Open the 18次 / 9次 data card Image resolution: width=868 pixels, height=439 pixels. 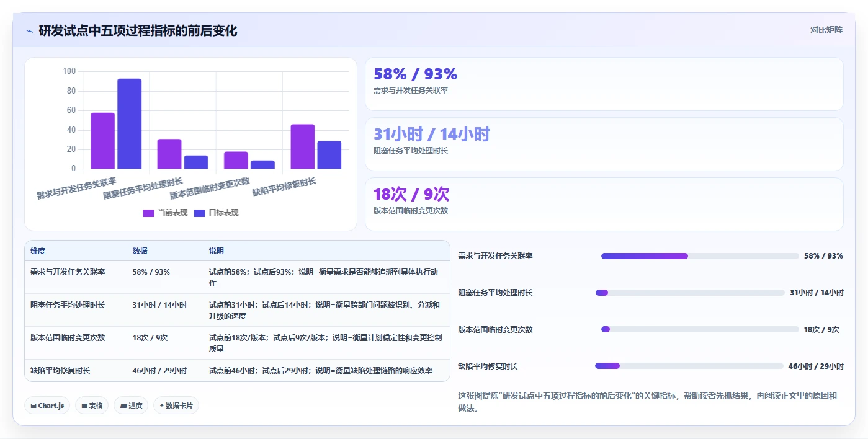pyautogui.click(x=604, y=204)
